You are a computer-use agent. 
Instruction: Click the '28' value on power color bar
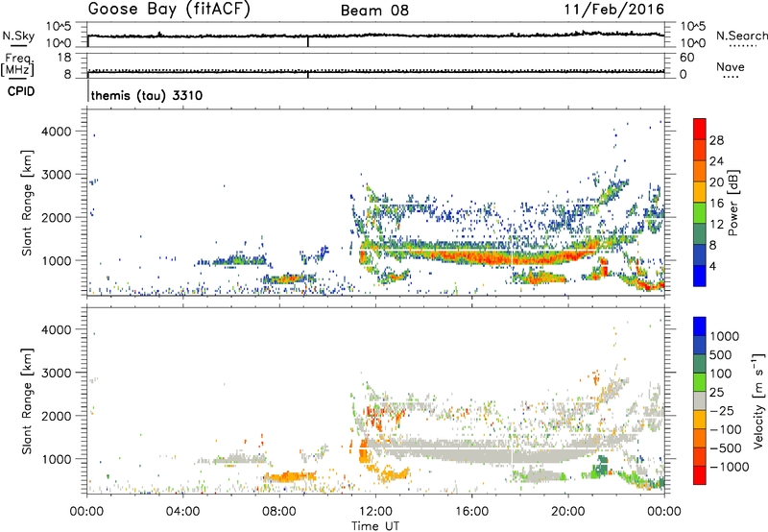point(716,140)
